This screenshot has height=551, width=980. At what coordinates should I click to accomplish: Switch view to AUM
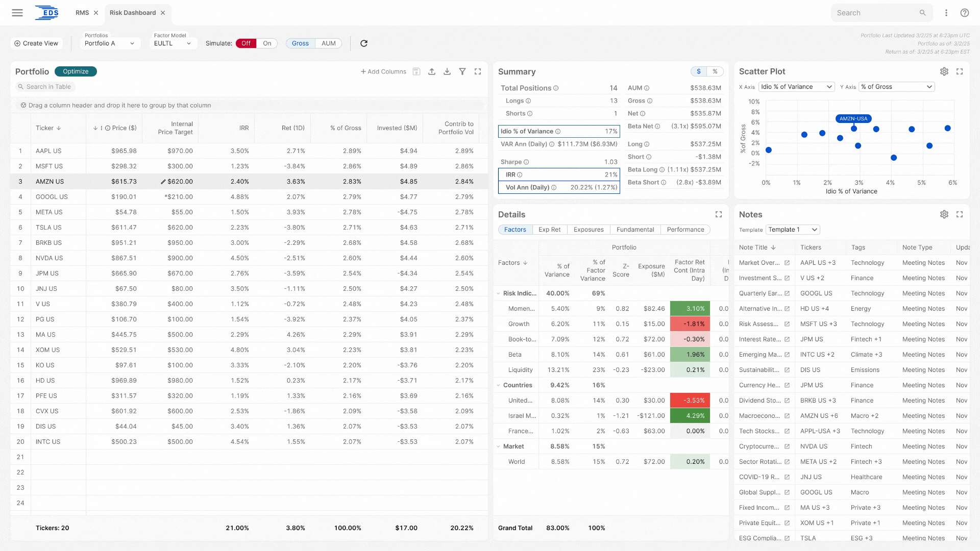(328, 43)
